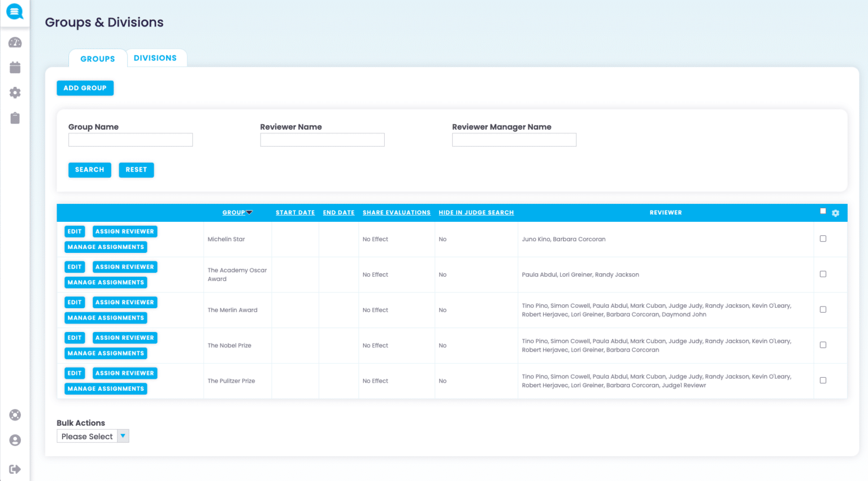Image resolution: width=868 pixels, height=481 pixels.
Task: Open the user profile icon in sidebar
Action: [x=15, y=440]
